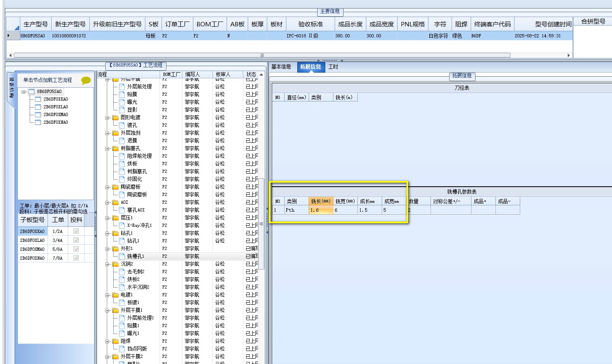Switch to the 基本信息 tab
This screenshot has width=612, height=364.
(x=281, y=67)
